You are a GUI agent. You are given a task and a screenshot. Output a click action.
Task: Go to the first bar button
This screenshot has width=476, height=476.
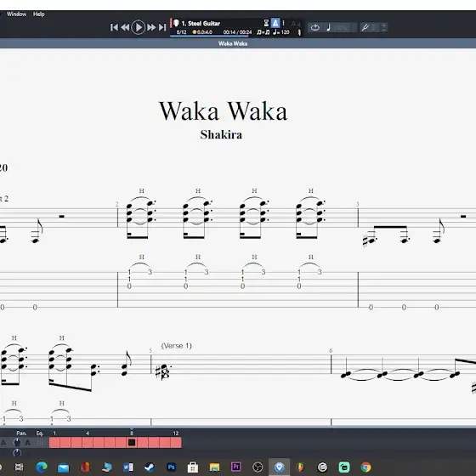114,27
